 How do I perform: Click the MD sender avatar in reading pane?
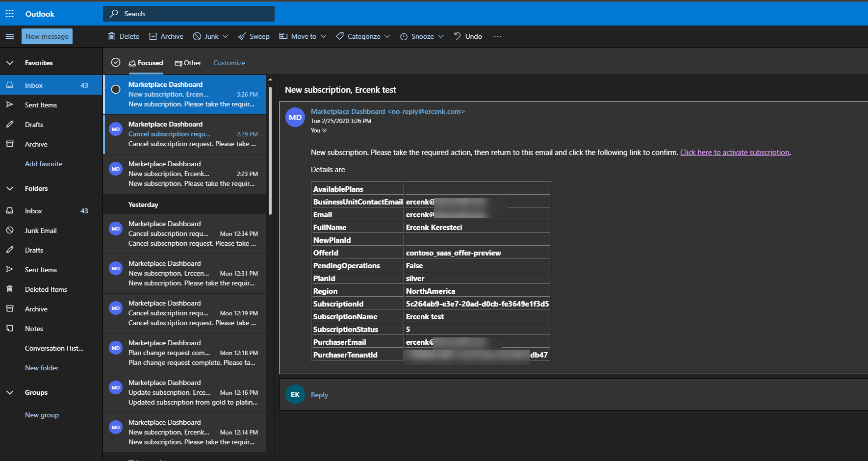pos(295,117)
